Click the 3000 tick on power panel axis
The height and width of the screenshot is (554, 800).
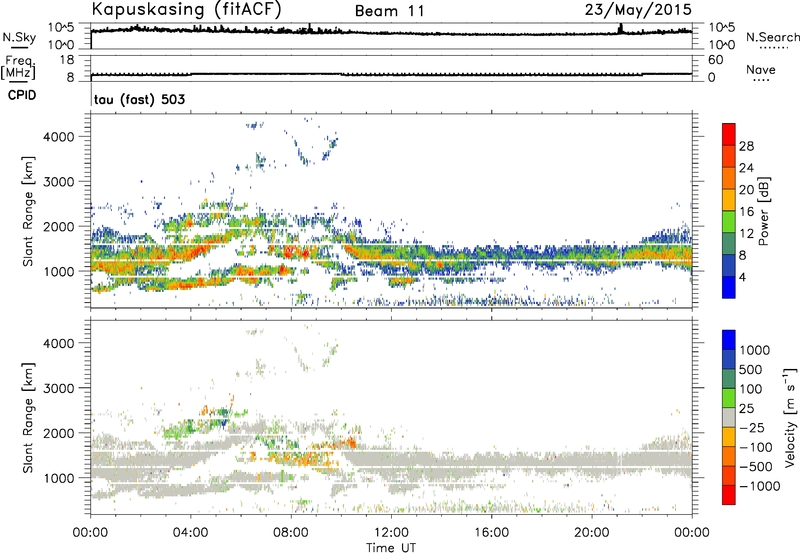coord(58,182)
